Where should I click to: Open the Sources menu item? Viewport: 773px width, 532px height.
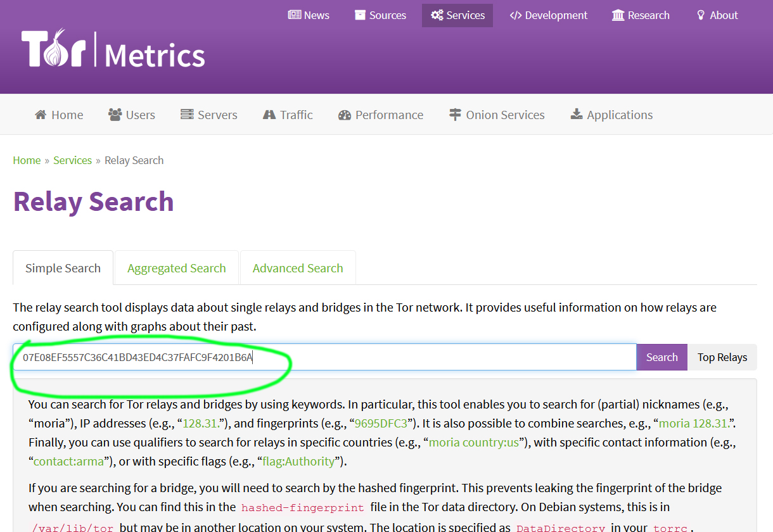[380, 15]
